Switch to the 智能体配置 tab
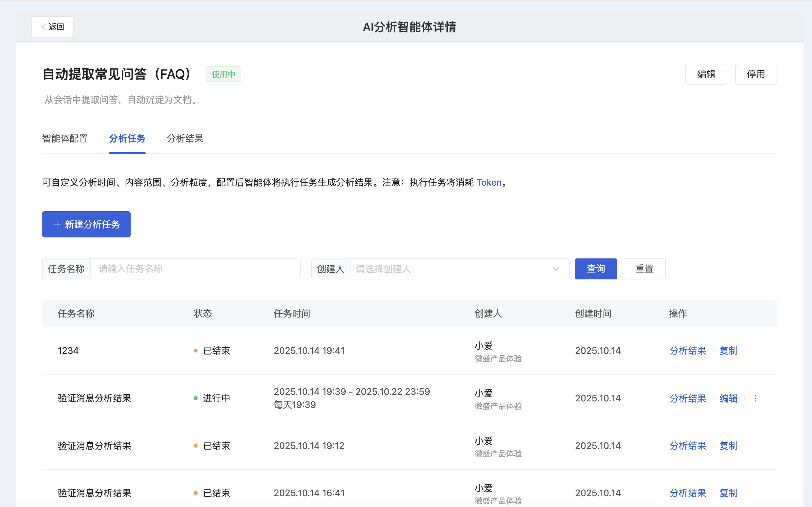Image resolution: width=812 pixels, height=507 pixels. 65,138
